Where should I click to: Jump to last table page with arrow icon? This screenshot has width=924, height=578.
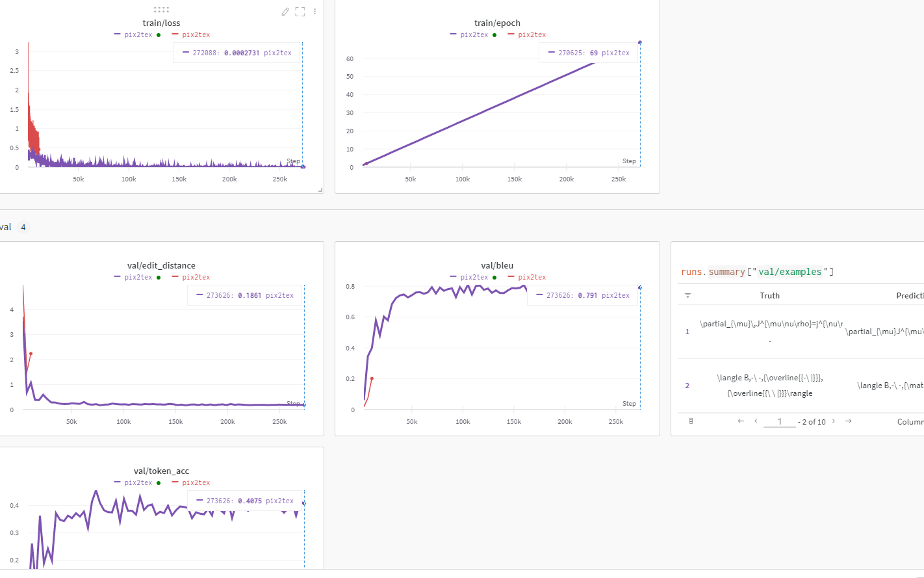point(848,421)
